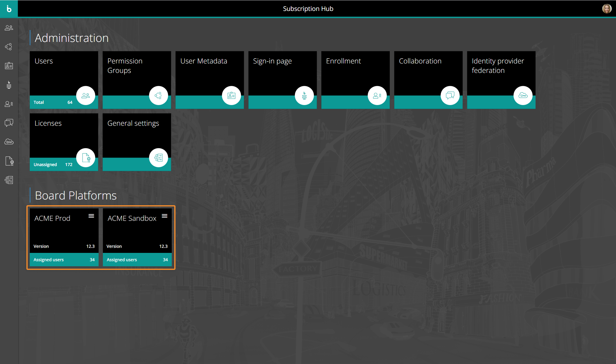Open the Identity provider federation tile

coord(501,80)
